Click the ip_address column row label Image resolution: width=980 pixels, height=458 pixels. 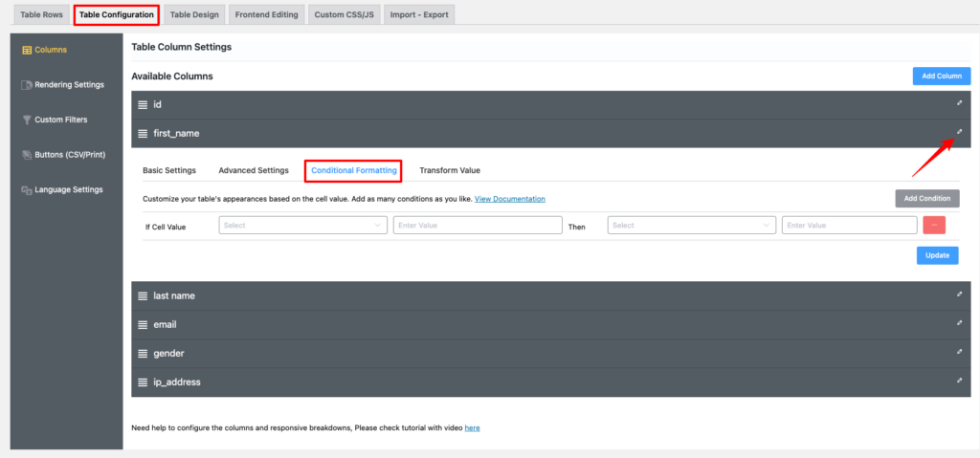(x=177, y=382)
